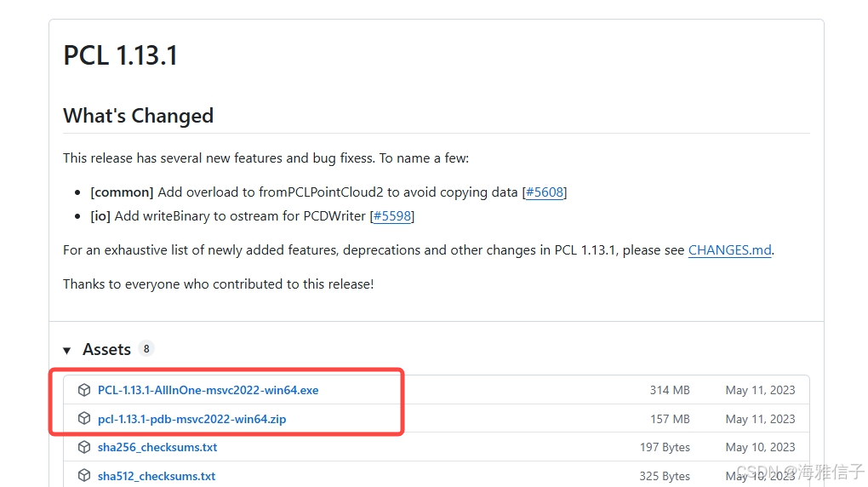The width and height of the screenshot is (868, 487).
Task: Open the CHANGES.md link
Action: click(x=729, y=250)
